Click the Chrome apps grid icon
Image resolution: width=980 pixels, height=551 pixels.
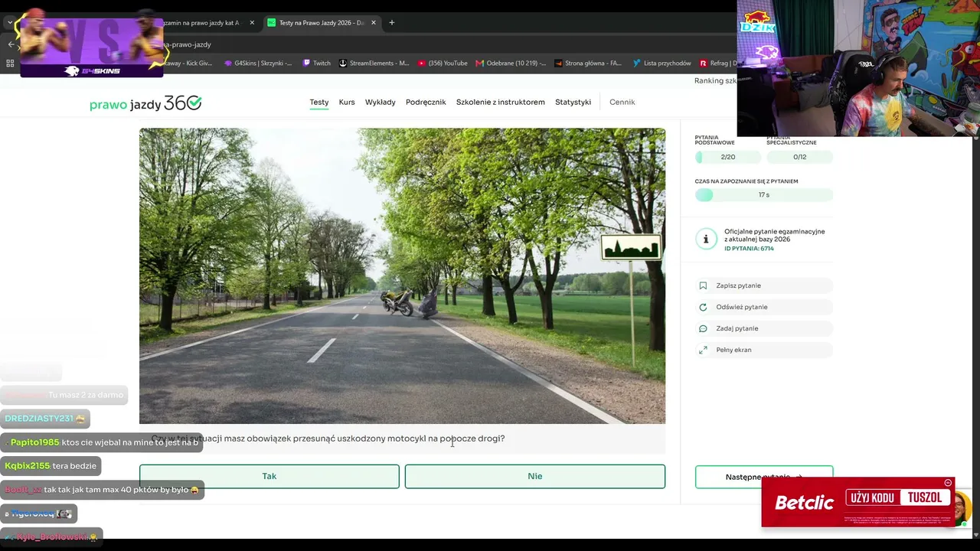(x=10, y=64)
